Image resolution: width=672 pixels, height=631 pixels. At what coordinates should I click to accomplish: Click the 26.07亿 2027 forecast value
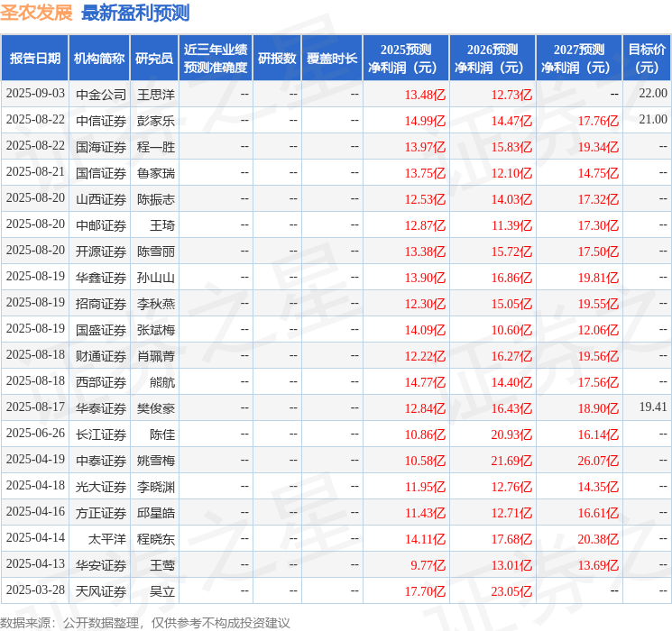point(598,460)
